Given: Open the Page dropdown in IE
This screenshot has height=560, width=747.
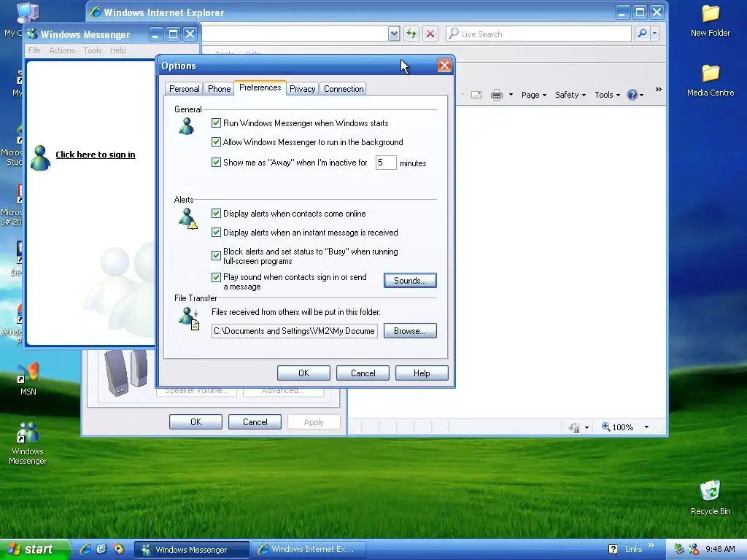Looking at the screenshot, I should click(533, 95).
